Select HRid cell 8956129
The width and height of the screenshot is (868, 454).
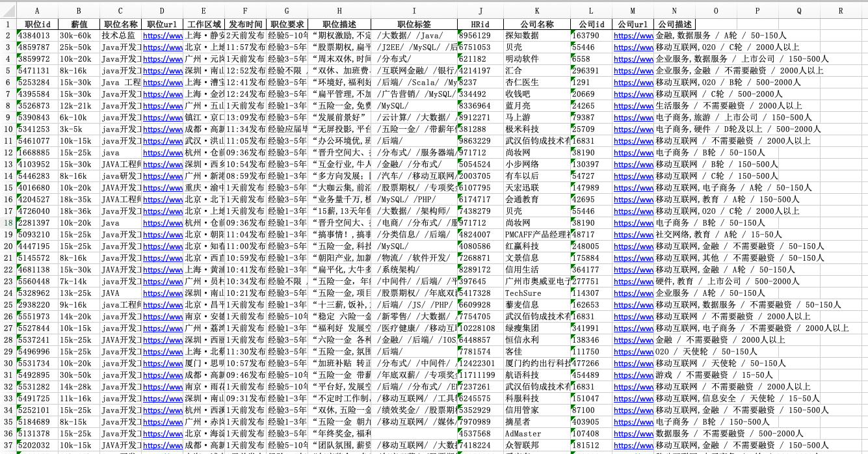click(x=480, y=36)
